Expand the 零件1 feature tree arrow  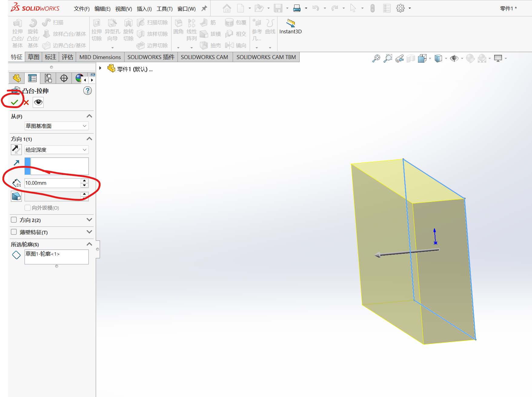pos(100,68)
